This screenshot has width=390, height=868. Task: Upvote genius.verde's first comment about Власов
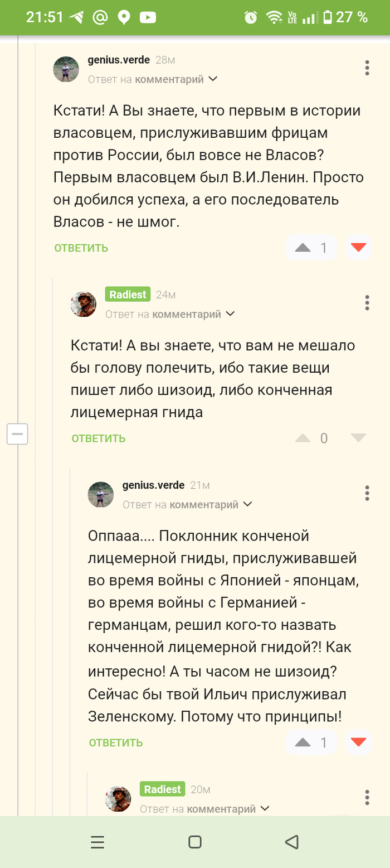pyautogui.click(x=303, y=248)
